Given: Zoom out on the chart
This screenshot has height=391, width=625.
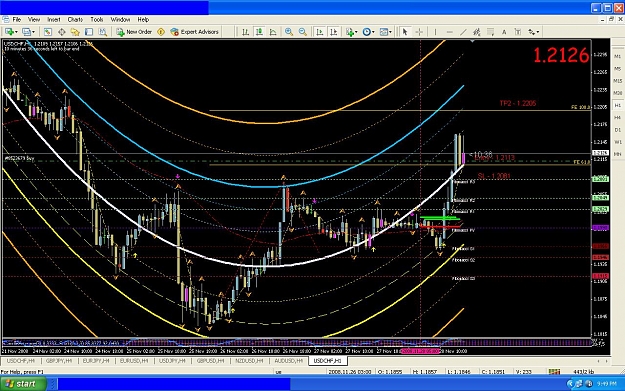Looking at the screenshot, I should coord(303,32).
